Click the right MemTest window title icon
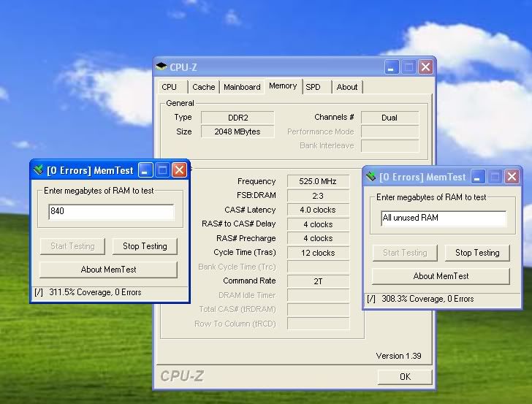This screenshot has height=404, width=532. (370, 176)
